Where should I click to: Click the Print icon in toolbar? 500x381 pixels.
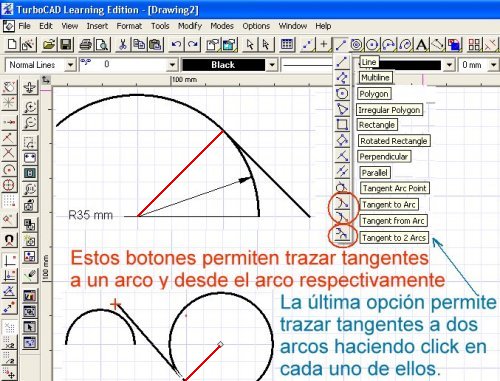[86, 45]
